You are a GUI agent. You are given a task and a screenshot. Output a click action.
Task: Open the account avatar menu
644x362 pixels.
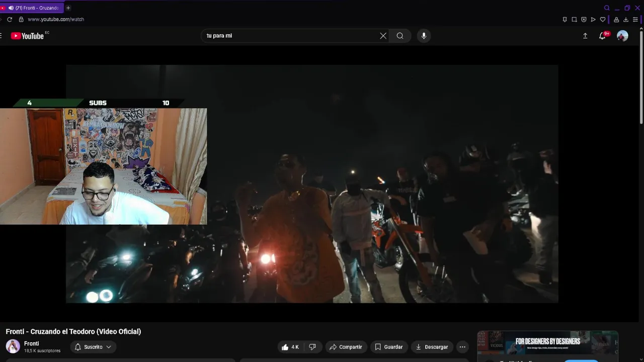pyautogui.click(x=622, y=36)
